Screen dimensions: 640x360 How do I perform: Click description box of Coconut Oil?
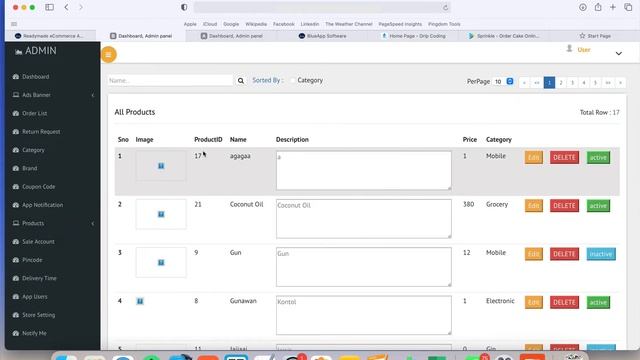pyautogui.click(x=364, y=219)
